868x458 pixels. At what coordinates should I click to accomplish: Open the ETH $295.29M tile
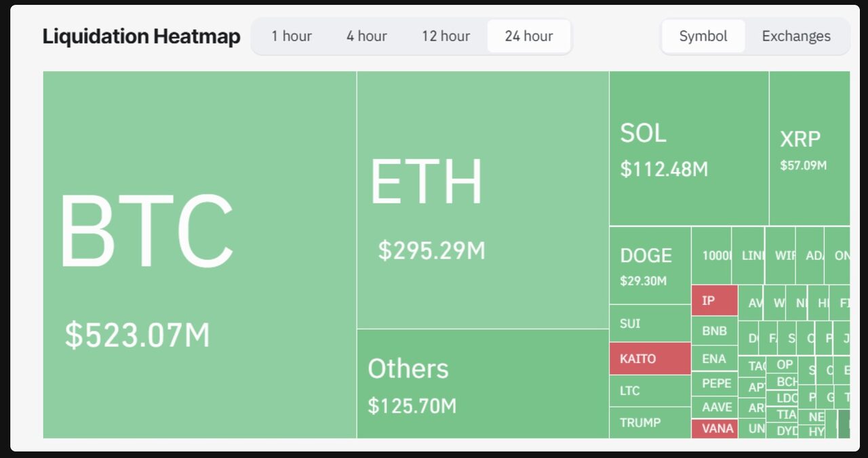coord(482,201)
